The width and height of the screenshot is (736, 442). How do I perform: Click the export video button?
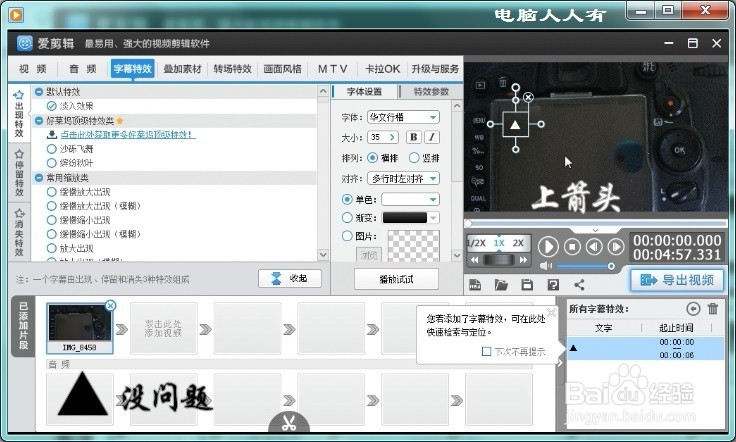(677, 280)
